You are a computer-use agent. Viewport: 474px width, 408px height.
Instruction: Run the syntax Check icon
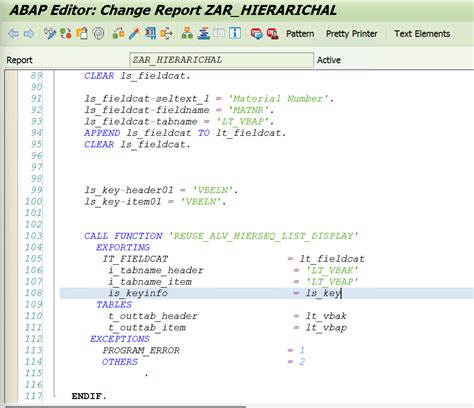[119, 33]
